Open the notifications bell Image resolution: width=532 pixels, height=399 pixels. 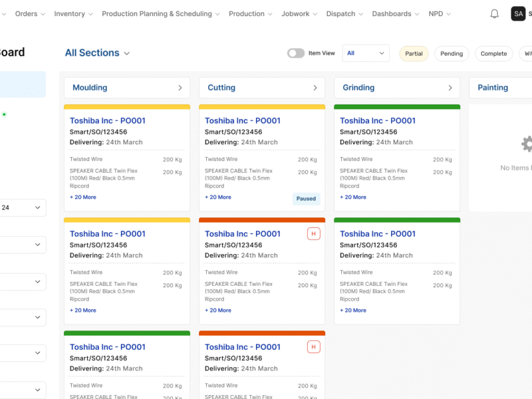pos(494,13)
